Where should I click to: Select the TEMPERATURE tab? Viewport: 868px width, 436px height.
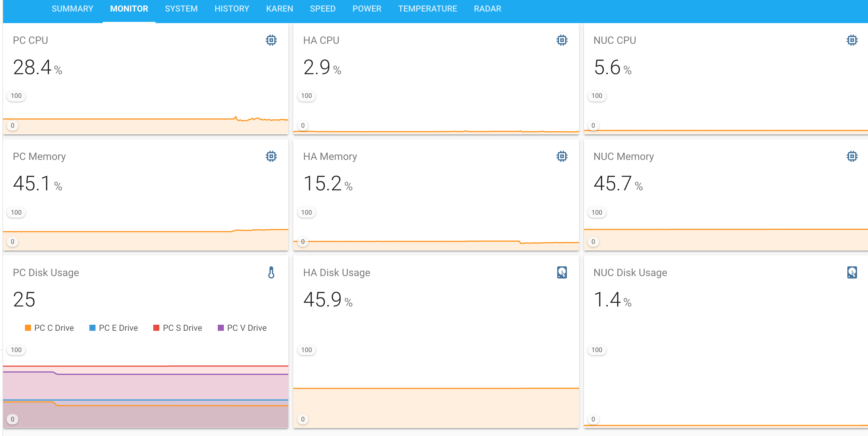tap(428, 9)
